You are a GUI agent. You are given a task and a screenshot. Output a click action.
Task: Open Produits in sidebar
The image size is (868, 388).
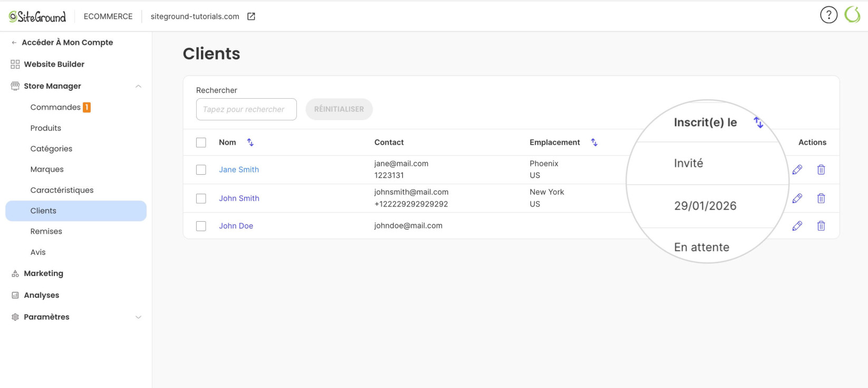coord(46,128)
